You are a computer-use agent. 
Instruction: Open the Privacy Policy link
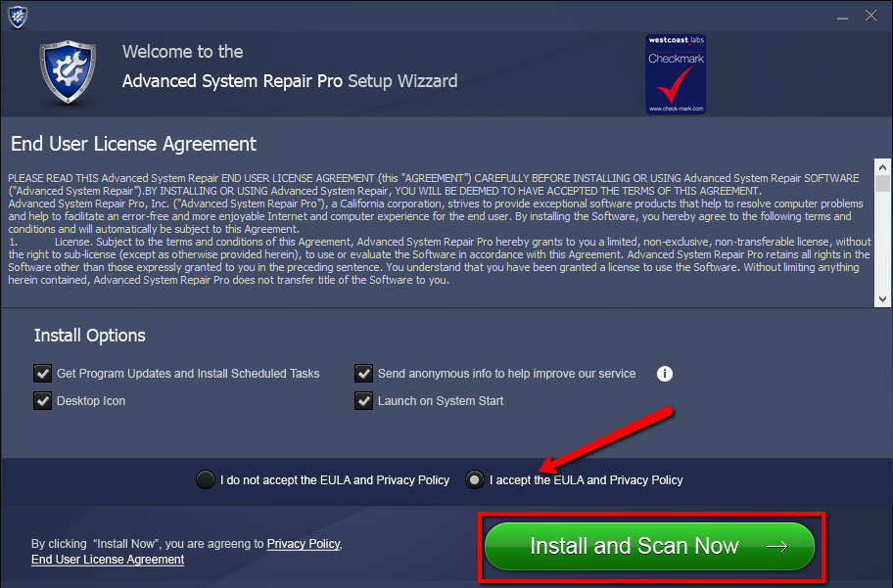(304, 544)
